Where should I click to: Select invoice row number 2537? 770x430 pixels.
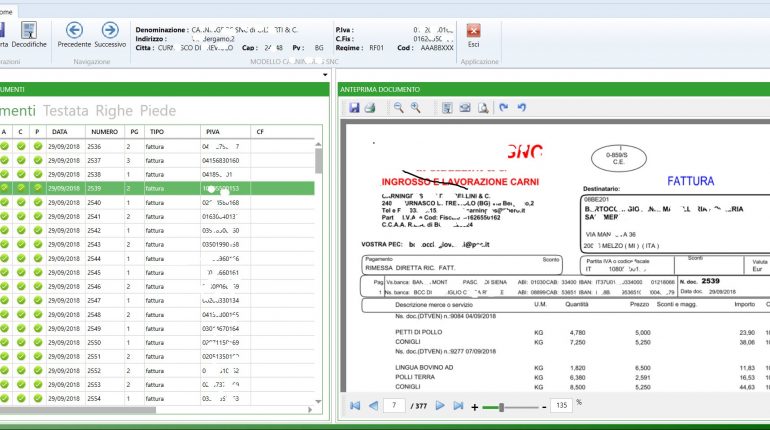(x=157, y=161)
